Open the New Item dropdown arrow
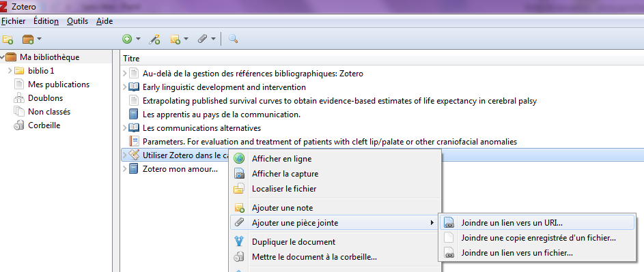The width and height of the screenshot is (644, 272). coord(138,40)
